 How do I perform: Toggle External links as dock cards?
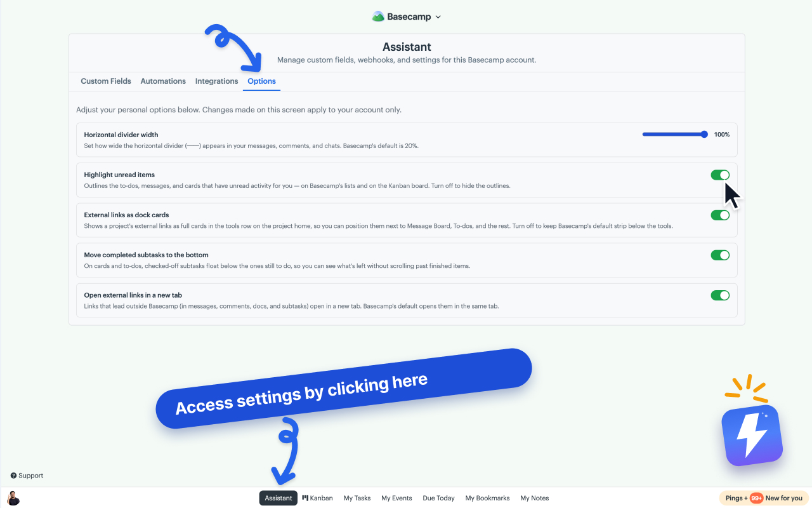click(x=720, y=215)
